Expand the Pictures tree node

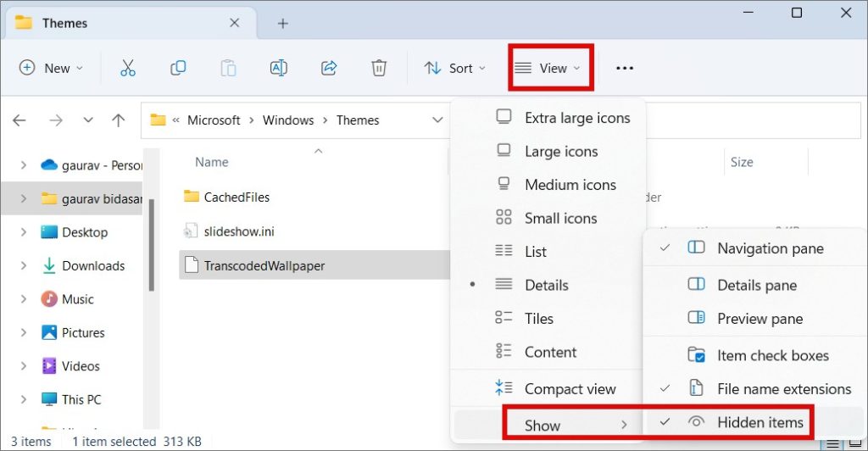(23, 332)
